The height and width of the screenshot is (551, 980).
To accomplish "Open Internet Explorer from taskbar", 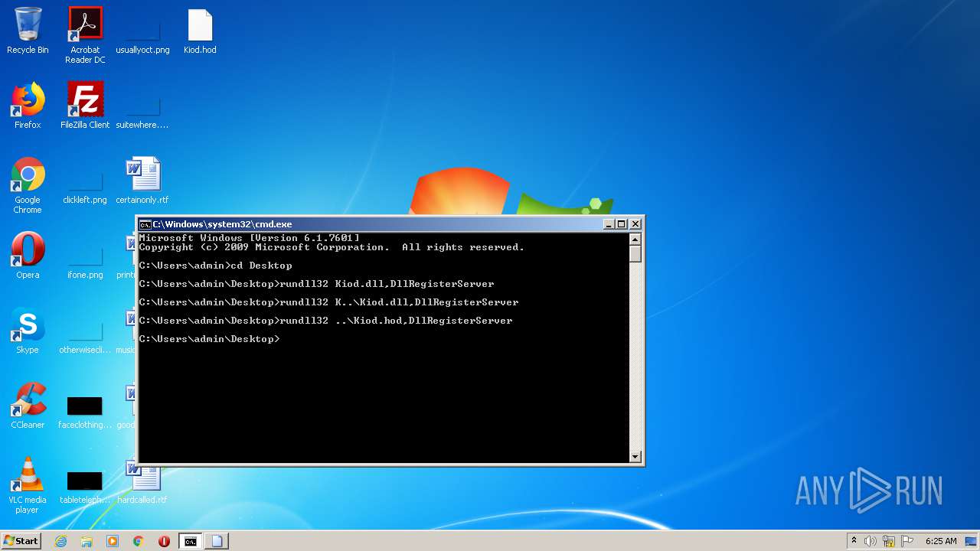I will pyautogui.click(x=60, y=541).
